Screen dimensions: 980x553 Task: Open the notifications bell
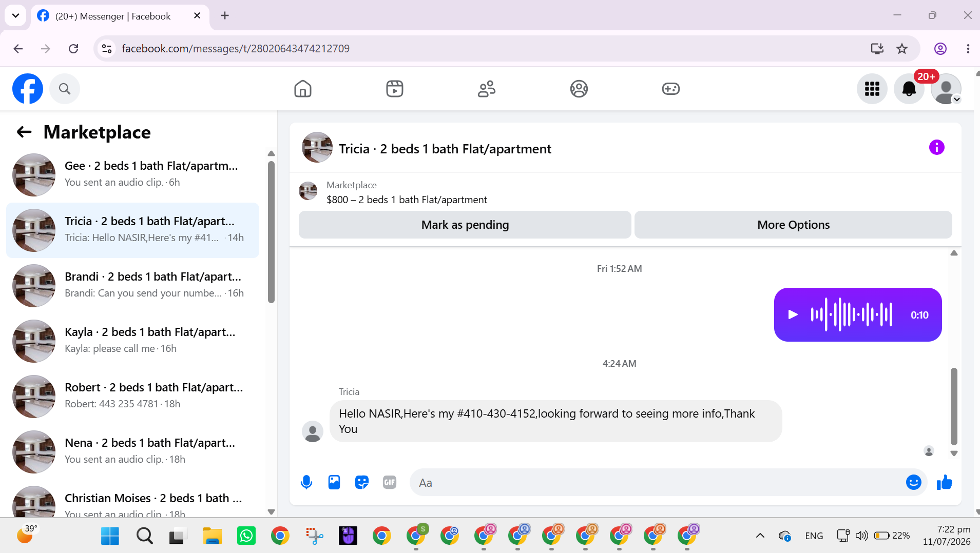tap(909, 89)
